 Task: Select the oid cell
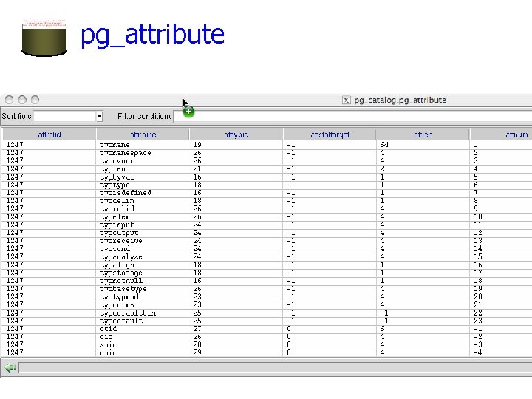tap(143, 337)
